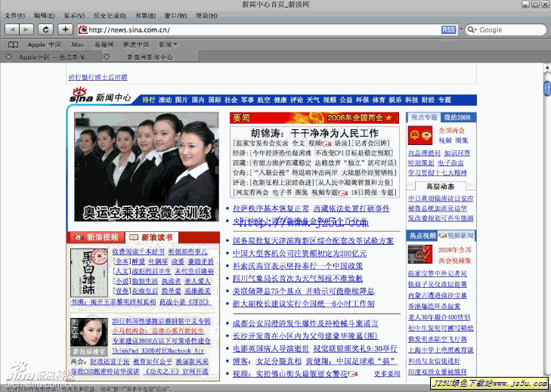Image resolution: width=551 pixels, height=392 pixels.
Task: Open the 排行 nav link
Action: [x=149, y=100]
